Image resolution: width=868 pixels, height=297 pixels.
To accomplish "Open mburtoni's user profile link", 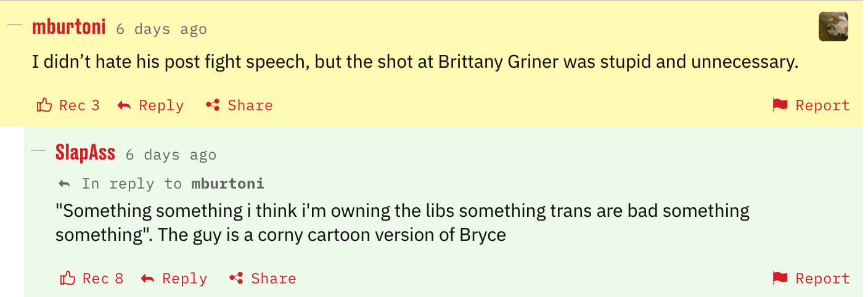I will tap(68, 28).
